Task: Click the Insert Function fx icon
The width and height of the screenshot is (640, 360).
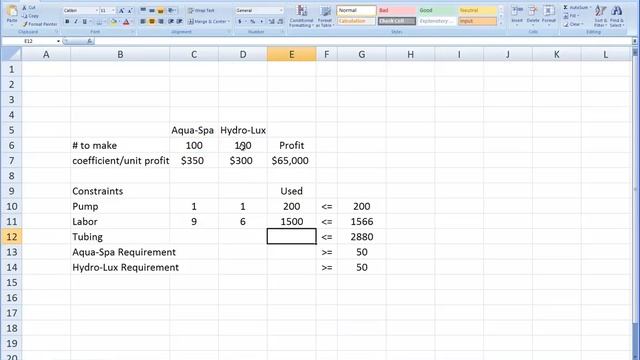Action: tap(89, 41)
